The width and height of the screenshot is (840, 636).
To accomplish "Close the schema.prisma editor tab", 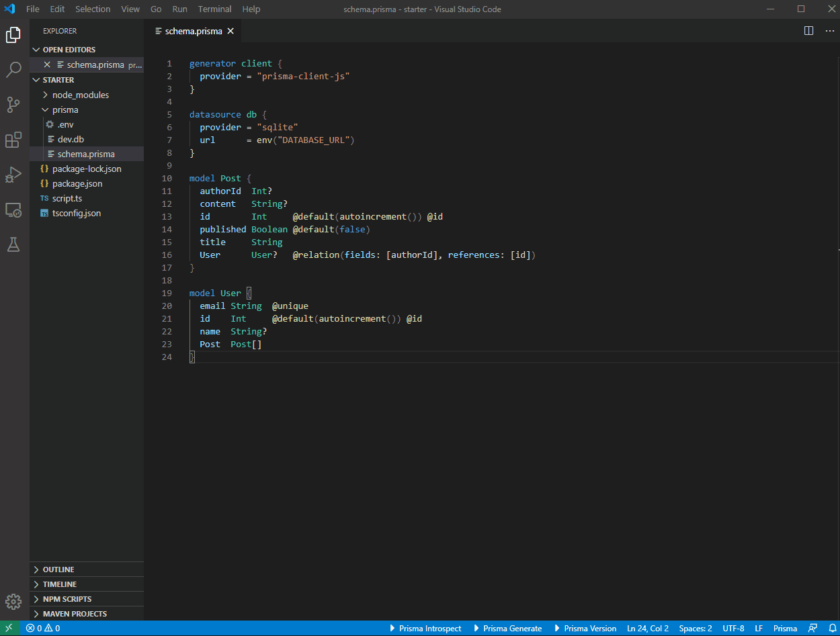I will tap(230, 31).
